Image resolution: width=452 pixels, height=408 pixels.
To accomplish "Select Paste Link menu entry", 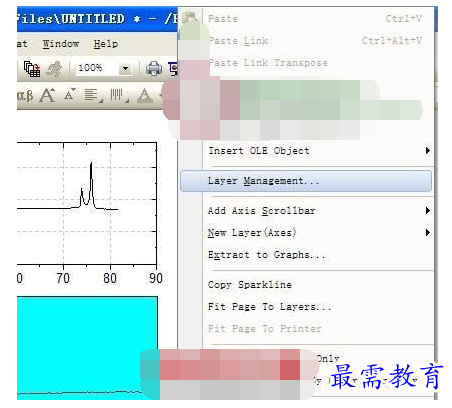I will (x=306, y=41).
